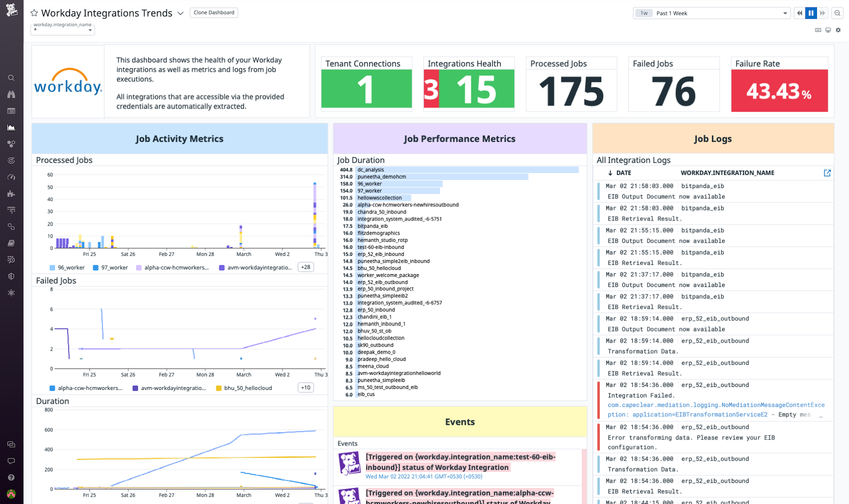Pause live data updates
This screenshot has height=504, width=849.
click(810, 13)
